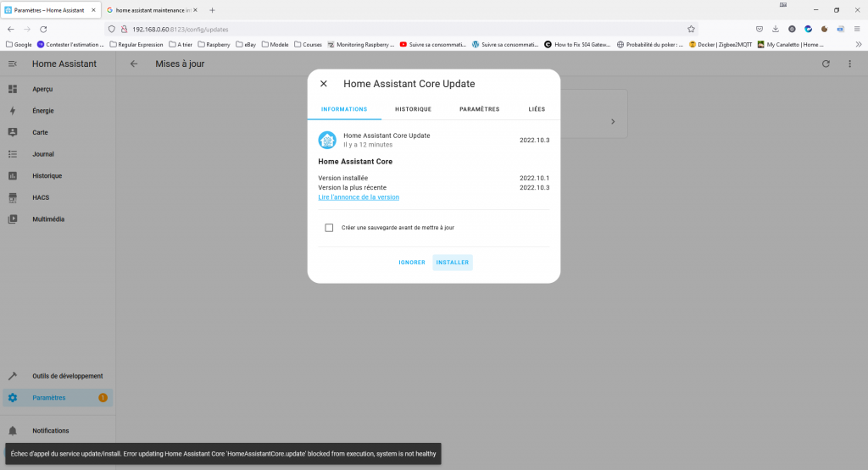Click the Paramètres notification badge 1

[103, 397]
